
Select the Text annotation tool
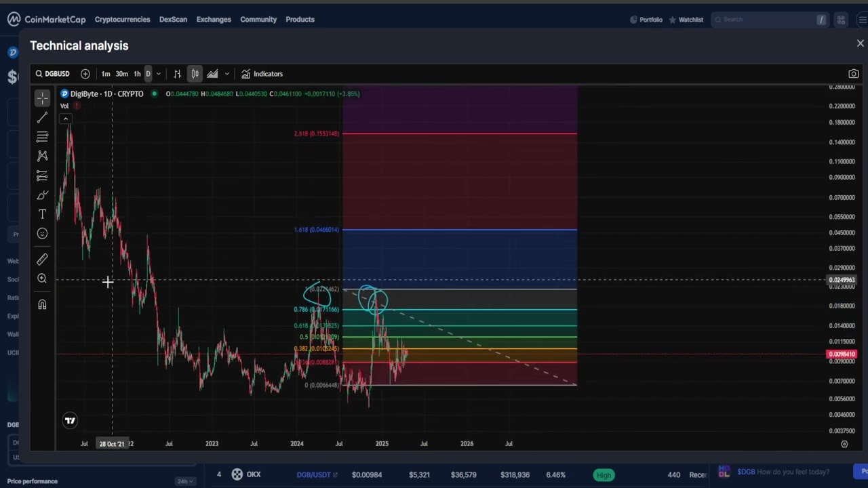tap(42, 214)
